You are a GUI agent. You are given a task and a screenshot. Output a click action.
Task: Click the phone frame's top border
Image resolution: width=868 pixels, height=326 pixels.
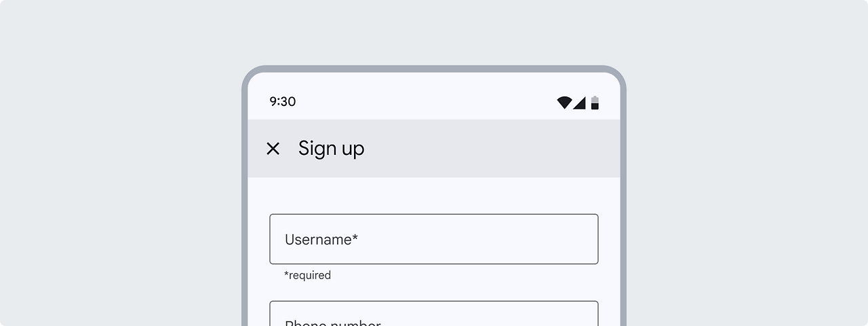[434, 69]
